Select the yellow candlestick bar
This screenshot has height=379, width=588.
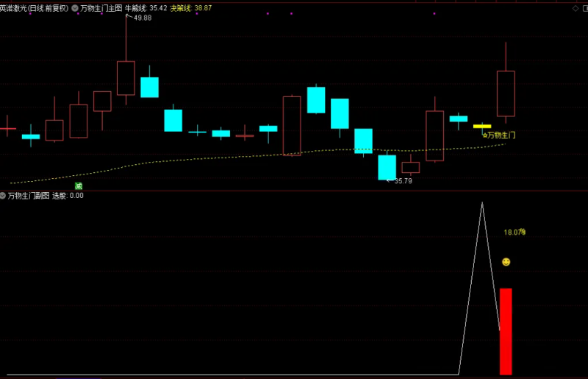coord(481,127)
